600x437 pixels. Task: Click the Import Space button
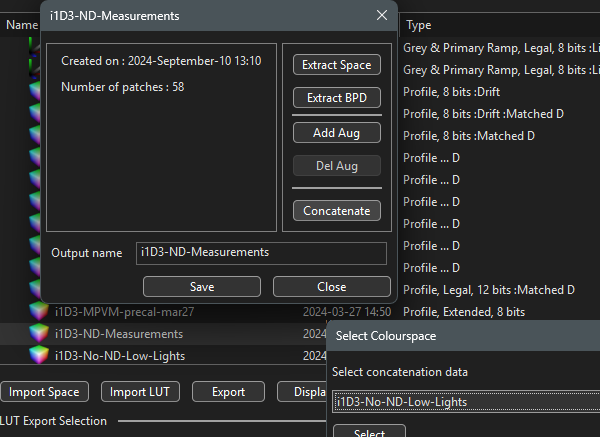(44, 392)
